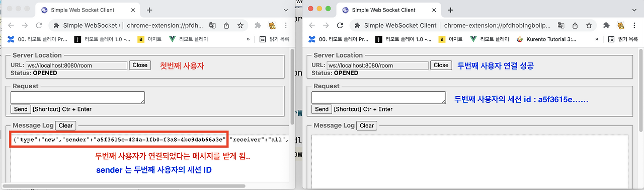Go back in the right browser window
This screenshot has height=190, width=644.
pyautogui.click(x=312, y=25)
